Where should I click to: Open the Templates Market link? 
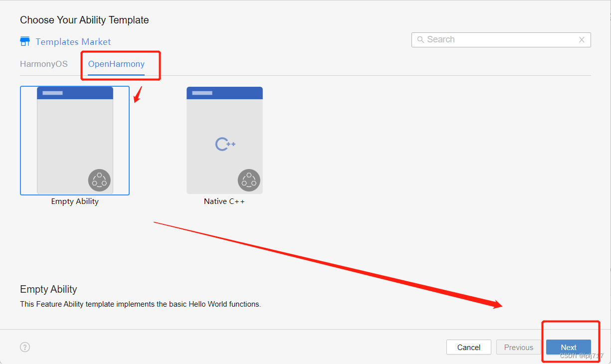pos(73,42)
